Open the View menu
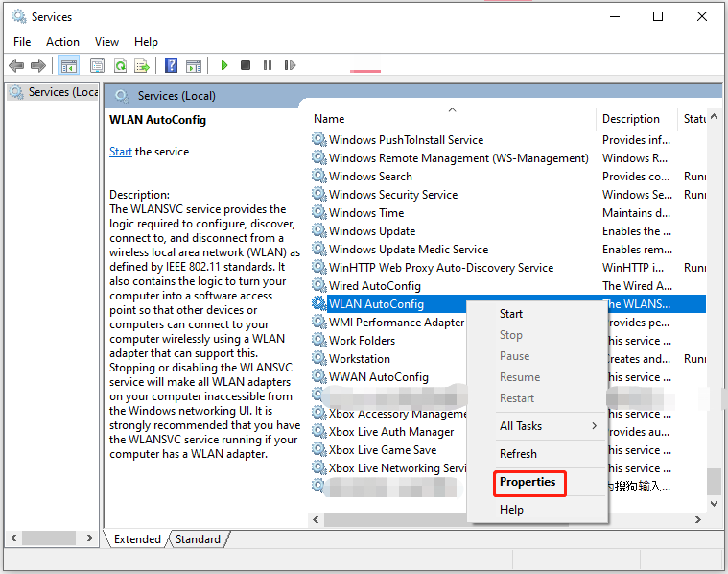Viewport: 728px width, 574px height. [x=106, y=42]
